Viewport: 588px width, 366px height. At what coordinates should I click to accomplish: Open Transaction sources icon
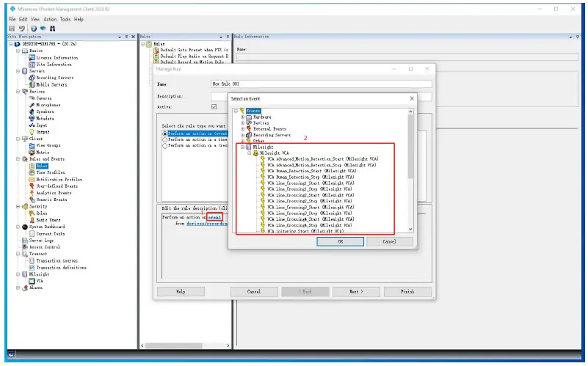(x=32, y=260)
